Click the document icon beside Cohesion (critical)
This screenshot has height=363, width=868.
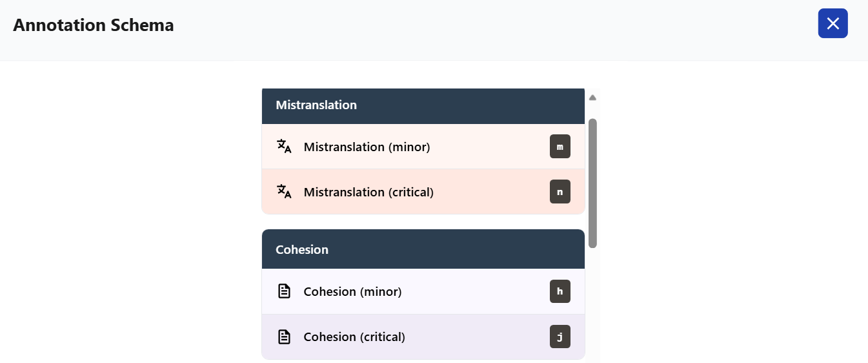click(x=284, y=337)
